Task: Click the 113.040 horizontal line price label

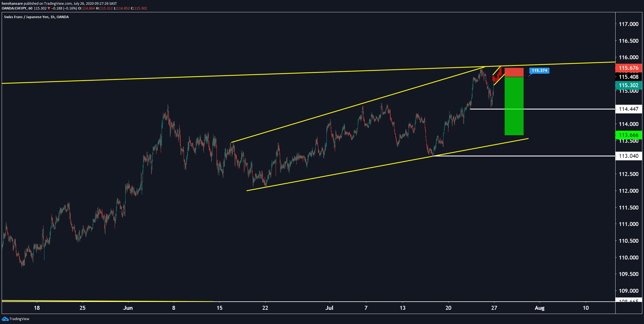Action: (x=628, y=156)
